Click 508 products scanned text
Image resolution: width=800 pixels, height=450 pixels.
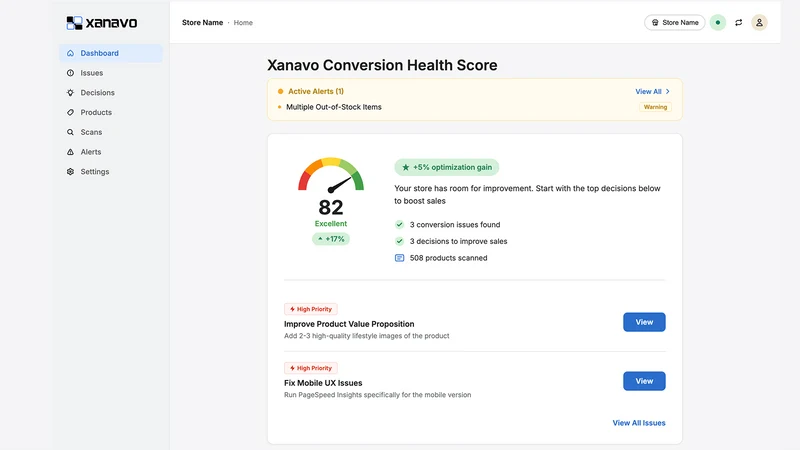448,258
